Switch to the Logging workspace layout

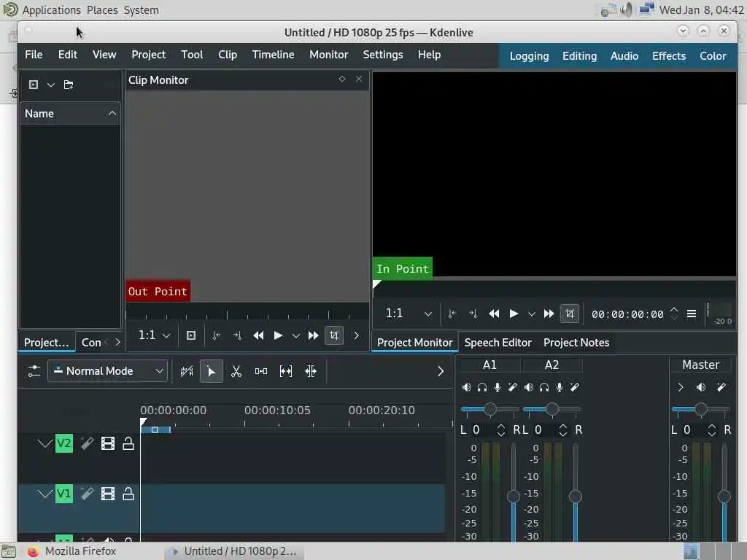(x=530, y=56)
